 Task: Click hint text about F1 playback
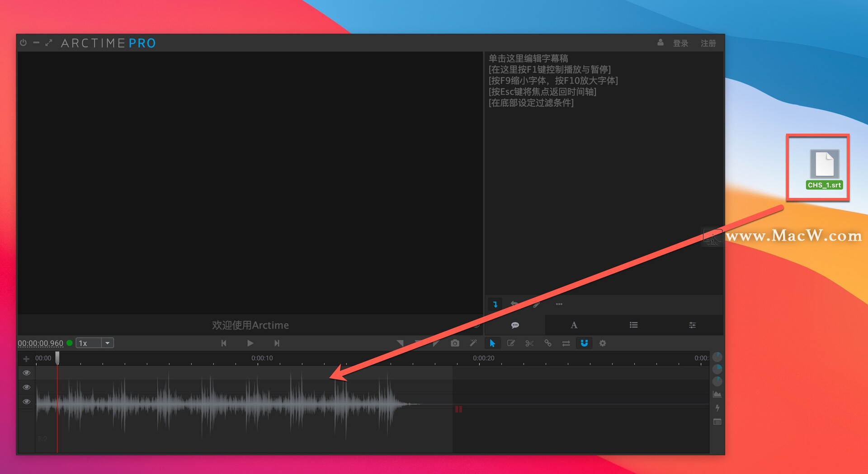[549, 70]
